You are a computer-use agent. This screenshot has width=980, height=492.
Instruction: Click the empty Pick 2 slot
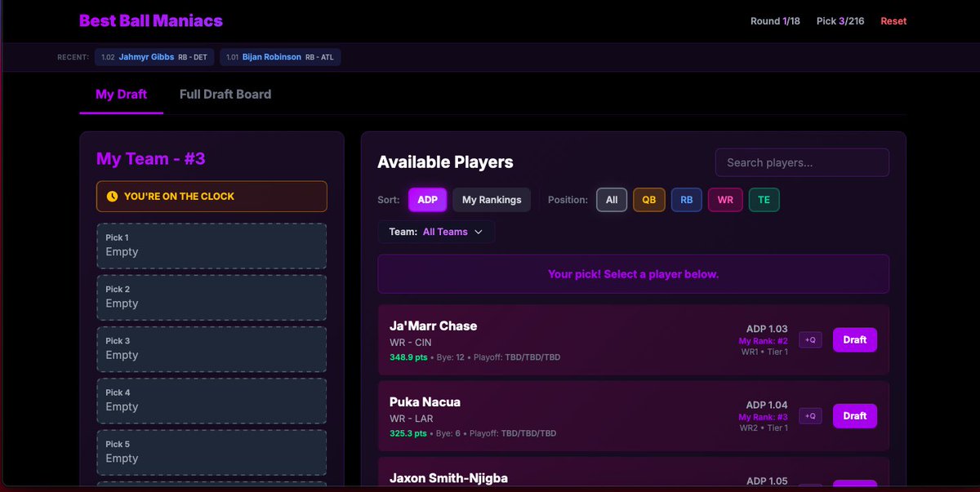(x=212, y=297)
